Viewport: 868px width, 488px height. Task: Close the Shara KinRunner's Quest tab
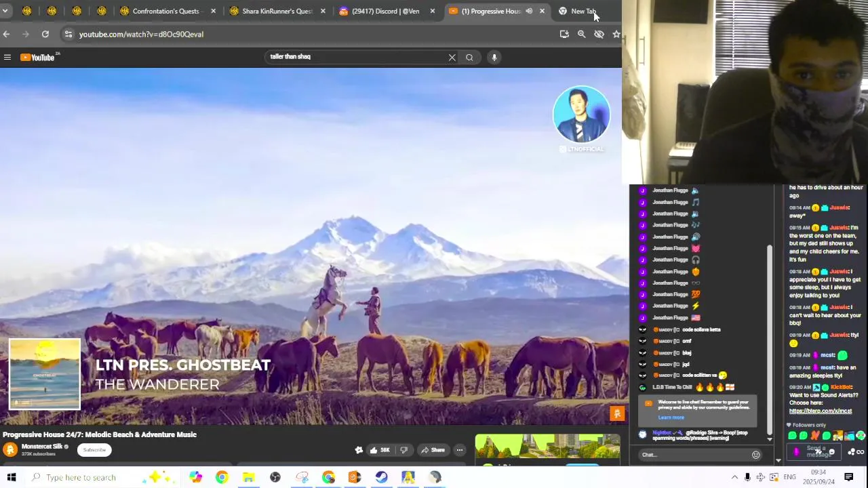click(323, 11)
